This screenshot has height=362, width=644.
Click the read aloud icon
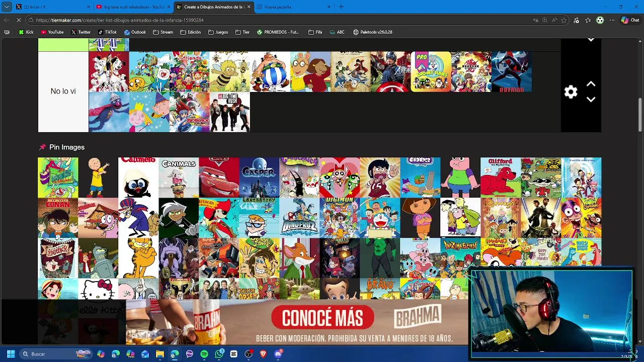[x=554, y=20]
